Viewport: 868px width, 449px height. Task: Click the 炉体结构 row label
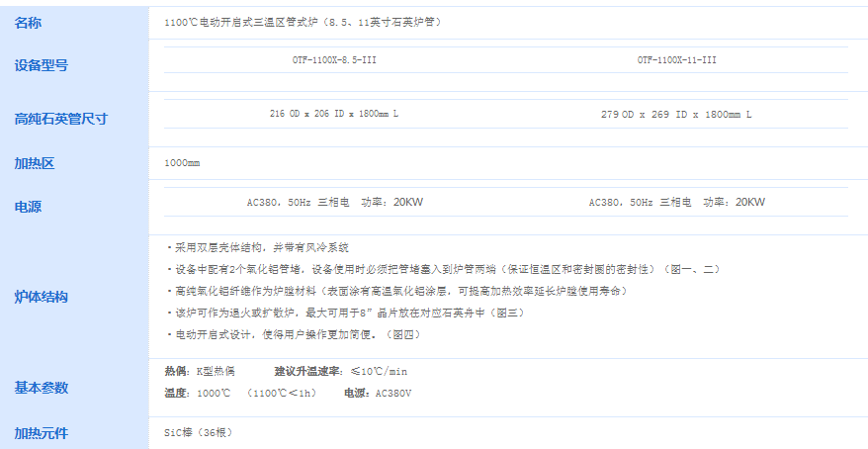[x=41, y=297]
